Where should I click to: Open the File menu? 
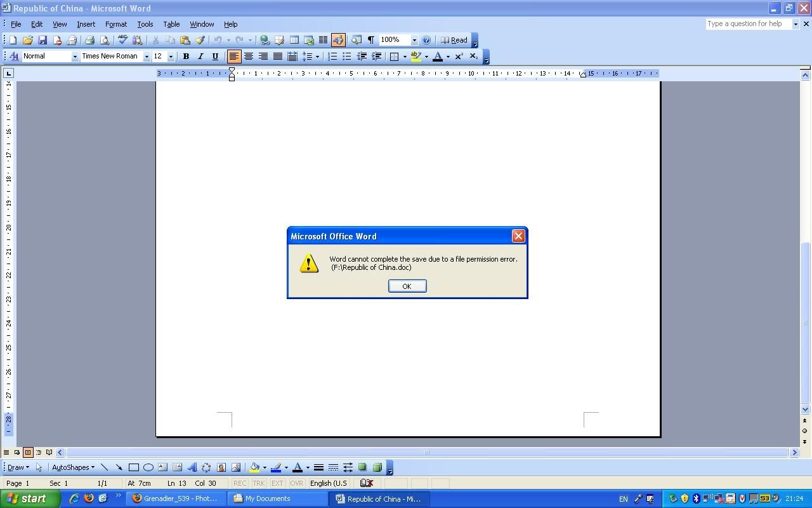(x=16, y=24)
